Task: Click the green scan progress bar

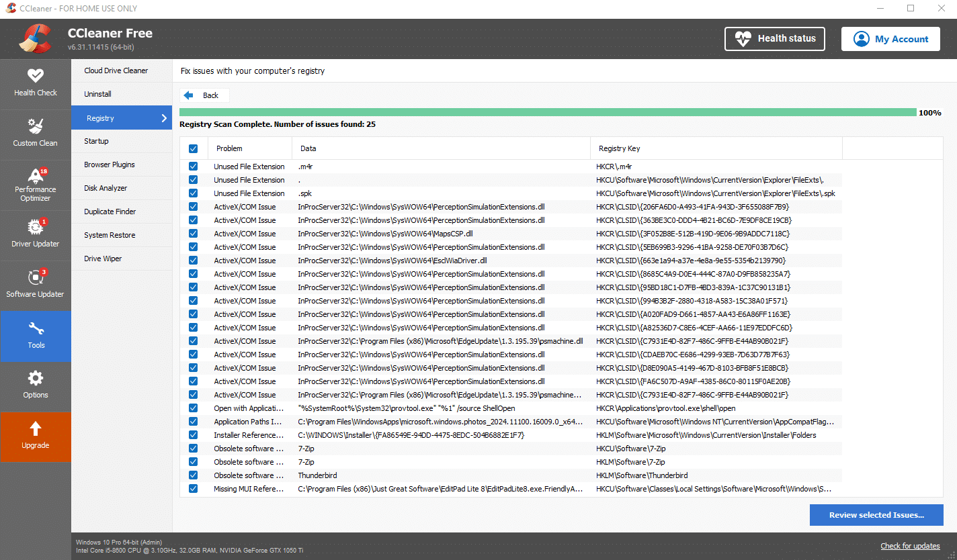Action: [x=548, y=113]
